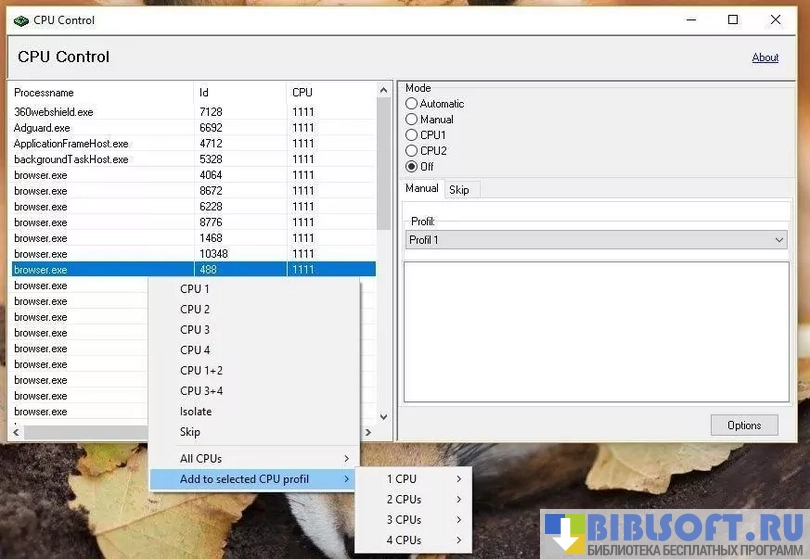The height and width of the screenshot is (559, 810).
Task: Click the Options button
Action: click(744, 425)
